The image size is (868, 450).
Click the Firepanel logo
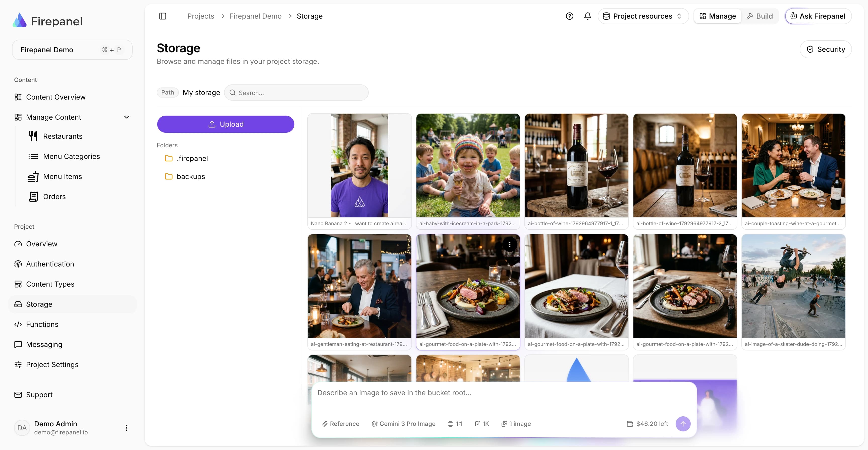coord(47,21)
